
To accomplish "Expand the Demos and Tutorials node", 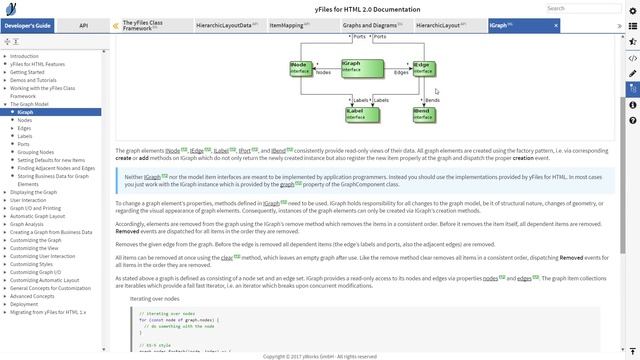I will pos(5,80).
